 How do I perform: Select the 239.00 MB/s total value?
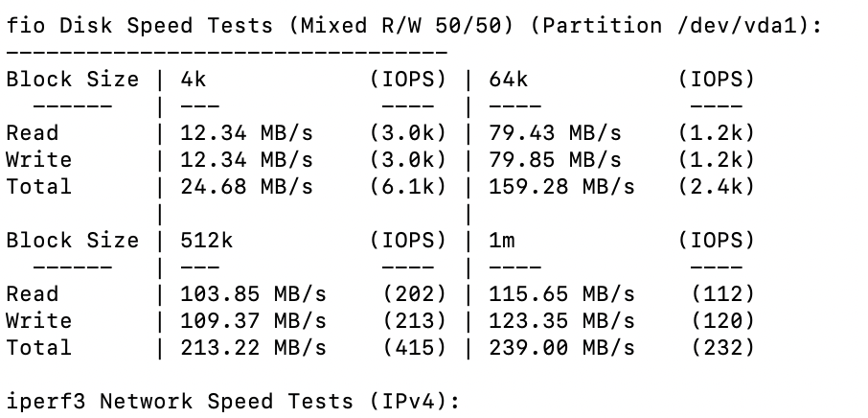coord(561,348)
